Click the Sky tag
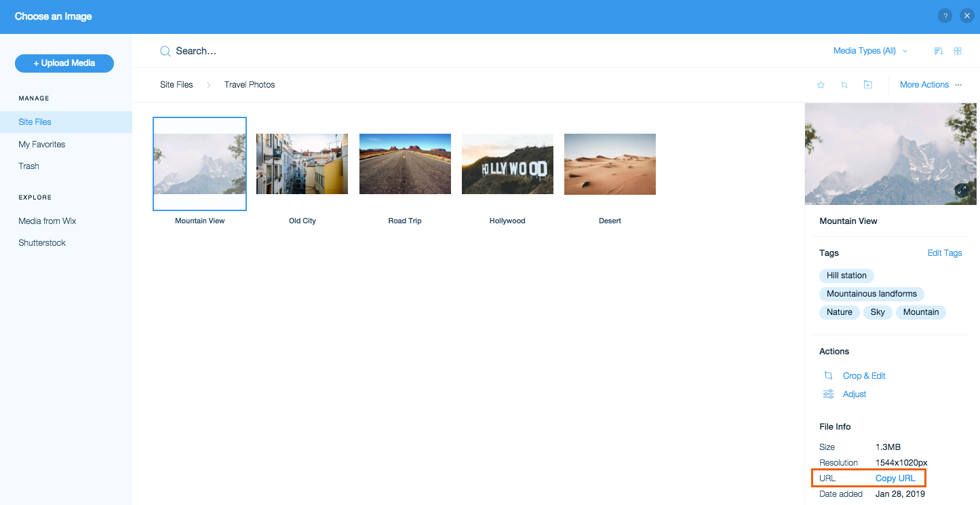The image size is (980, 505). [x=878, y=312]
